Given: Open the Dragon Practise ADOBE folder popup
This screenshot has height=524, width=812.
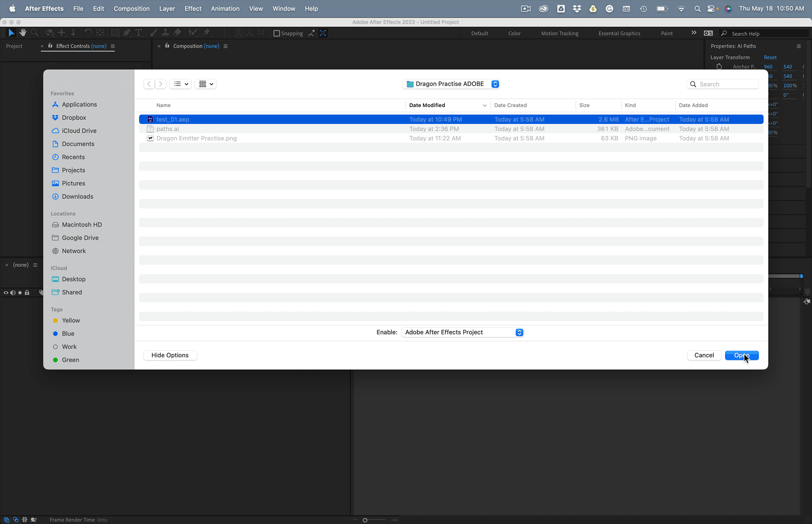Looking at the screenshot, I should pyautogui.click(x=451, y=84).
